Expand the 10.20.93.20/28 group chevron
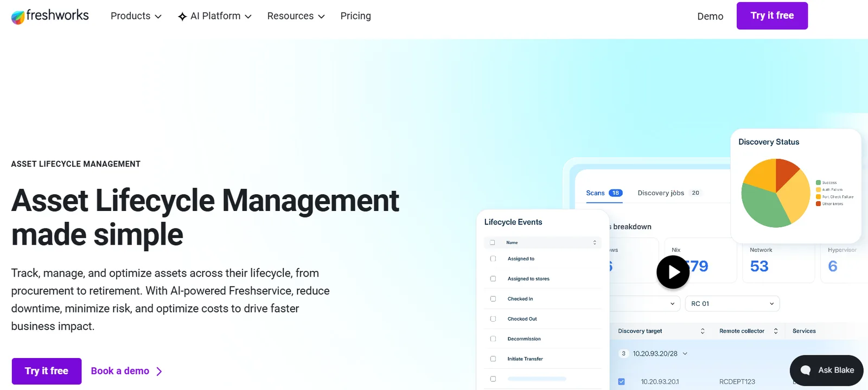Screen dimensions: 868x390 click(685, 354)
